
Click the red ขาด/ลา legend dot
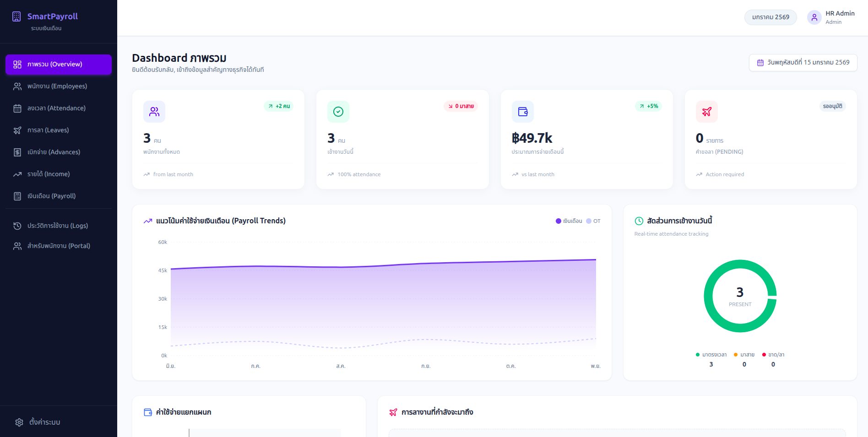click(764, 355)
